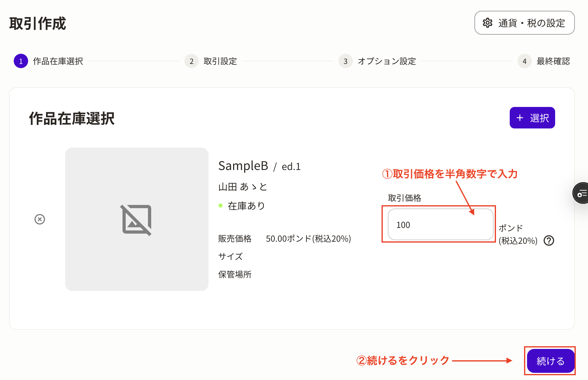Switch to the 取引設定 tab label
588x380 pixels.
(x=220, y=61)
